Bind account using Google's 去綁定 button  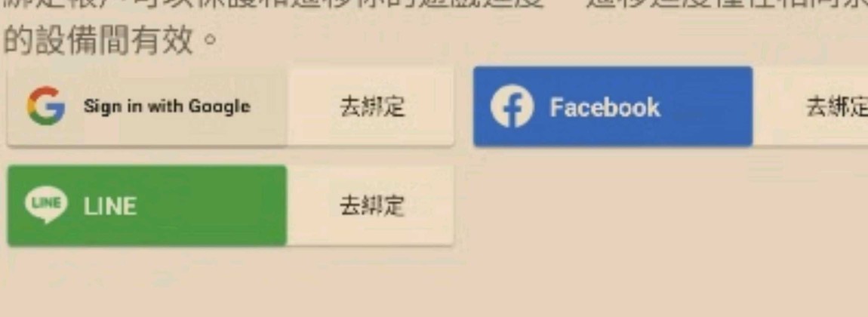pos(371,106)
